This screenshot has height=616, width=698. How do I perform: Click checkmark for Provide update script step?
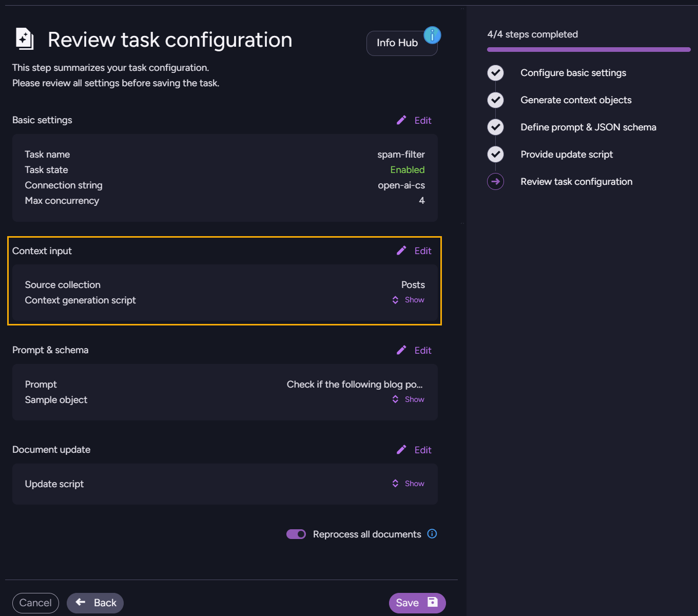tap(495, 155)
